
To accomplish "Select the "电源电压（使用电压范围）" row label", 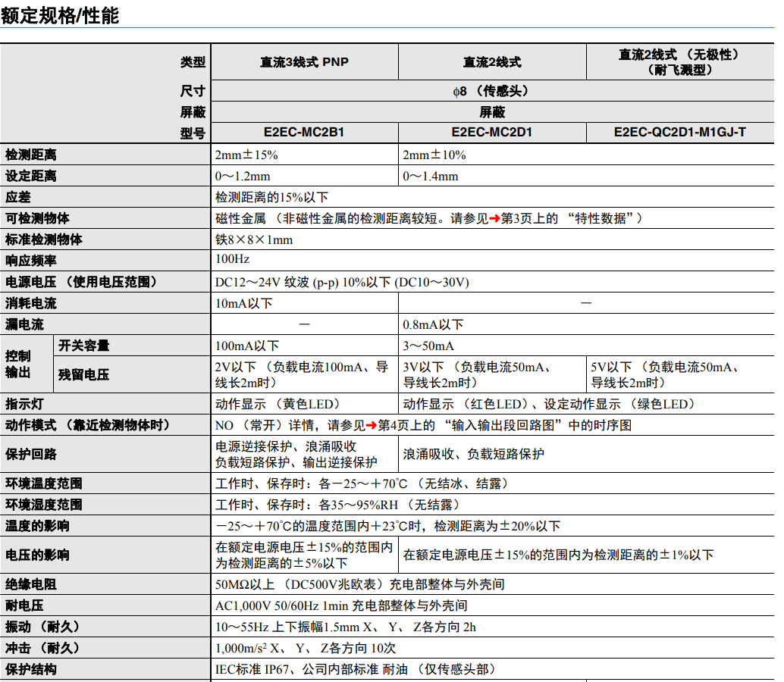I will 81,283.
